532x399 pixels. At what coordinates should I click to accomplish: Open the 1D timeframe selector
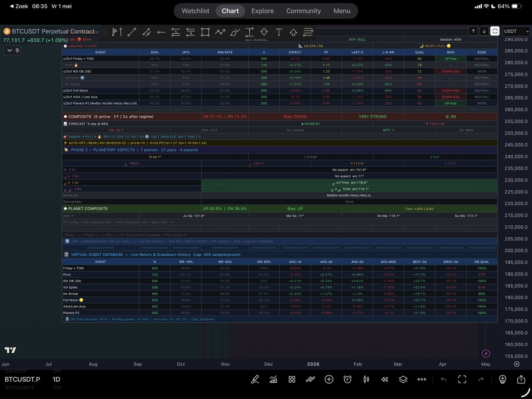pyautogui.click(x=57, y=379)
